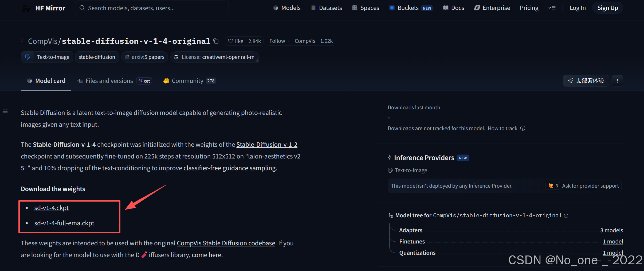644x271 pixels.
Task: Click the rocket deploy icon
Action: (571, 81)
